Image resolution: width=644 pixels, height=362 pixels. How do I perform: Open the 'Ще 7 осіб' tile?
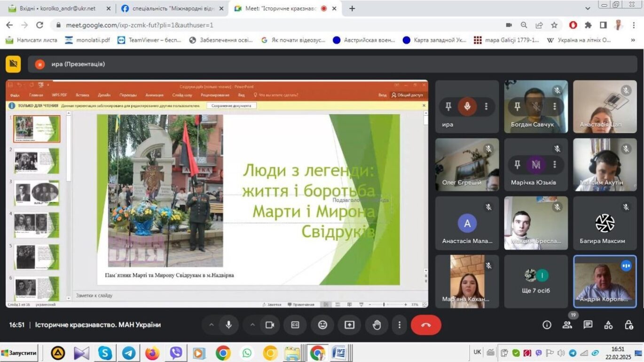click(x=536, y=282)
